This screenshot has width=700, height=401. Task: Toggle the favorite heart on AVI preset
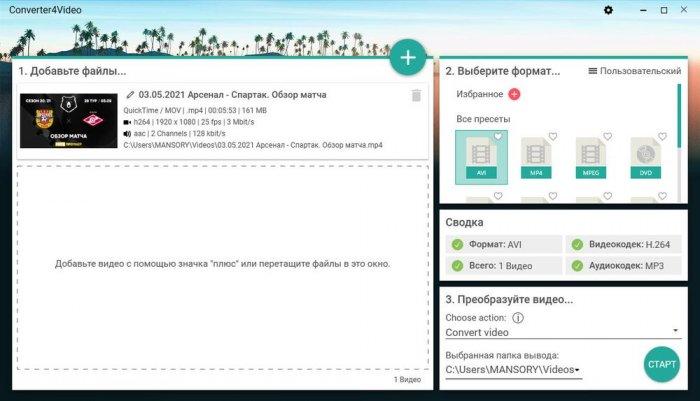tap(498, 136)
